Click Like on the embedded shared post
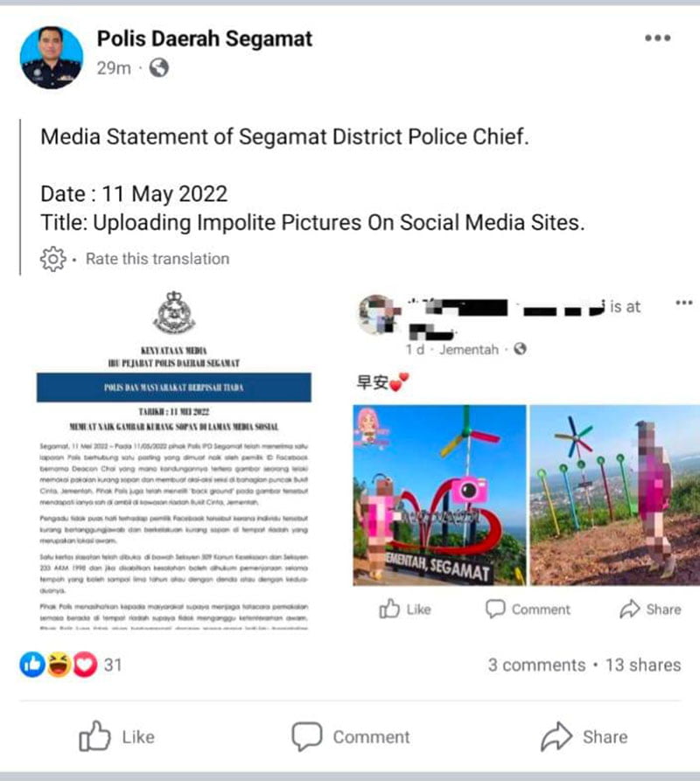 pos(405,609)
